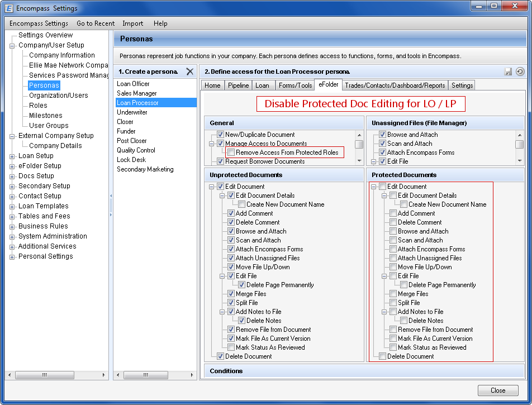Switch to the Home tab
This screenshot has height=405, width=532.
(212, 85)
